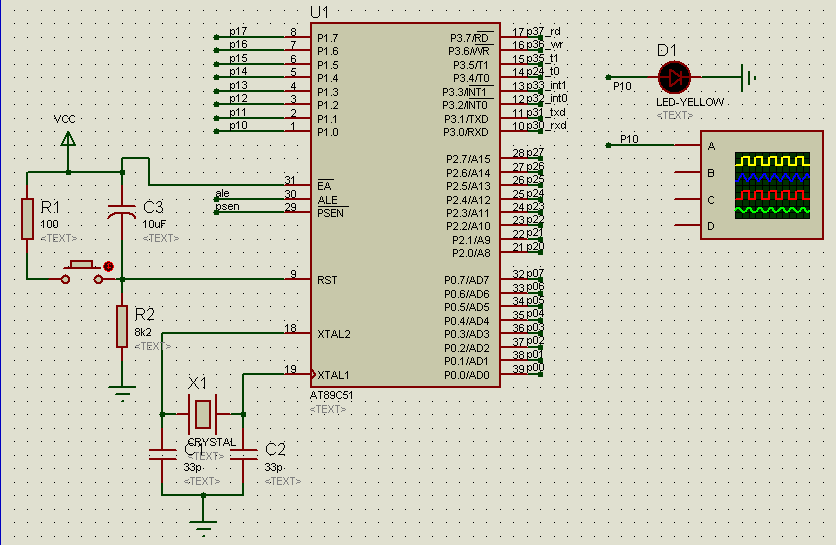Select capacitor C2 symbol

point(244,454)
